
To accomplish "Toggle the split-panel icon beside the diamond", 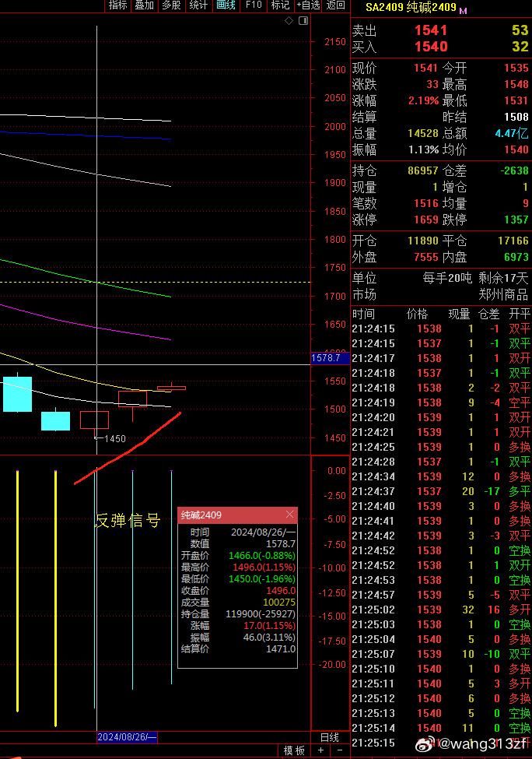I will [302, 21].
